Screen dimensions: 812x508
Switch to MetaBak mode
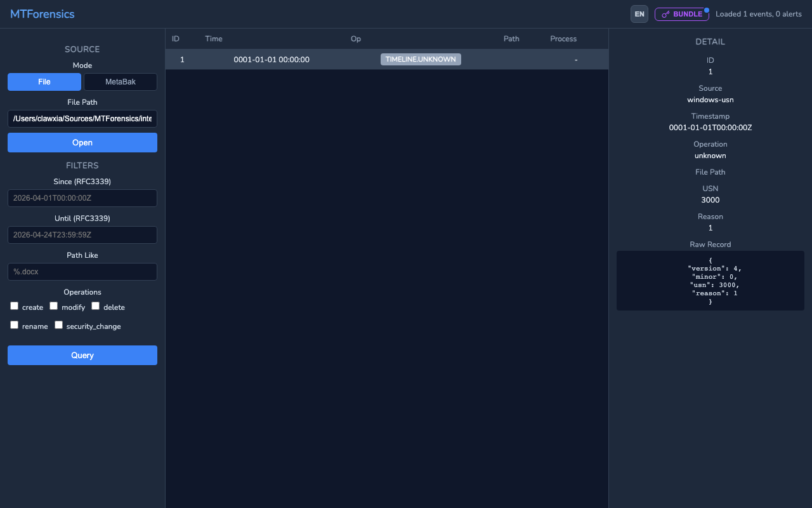[121, 82]
